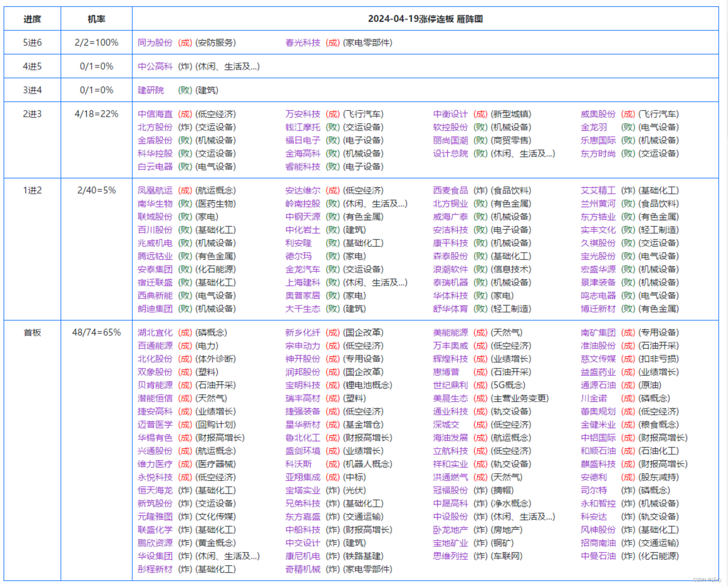The width and height of the screenshot is (728, 586).
Task: Click the 3进4 progress cell
Action: pos(32,90)
